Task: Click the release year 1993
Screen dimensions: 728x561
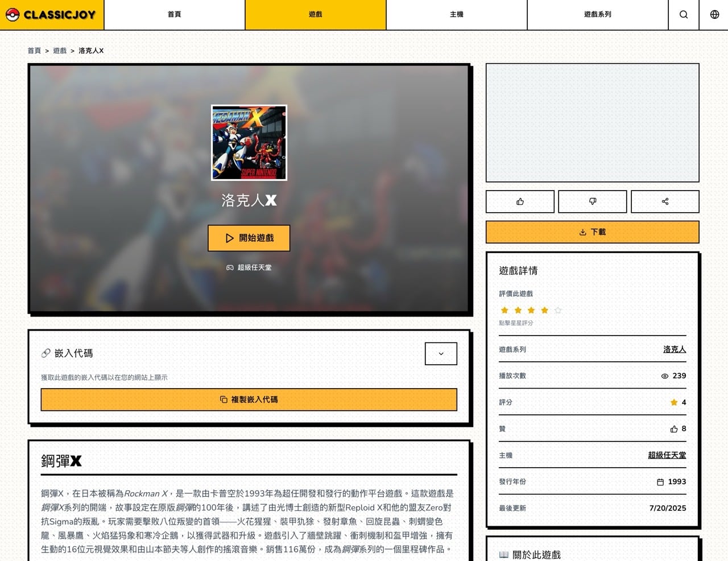Action: (x=677, y=481)
